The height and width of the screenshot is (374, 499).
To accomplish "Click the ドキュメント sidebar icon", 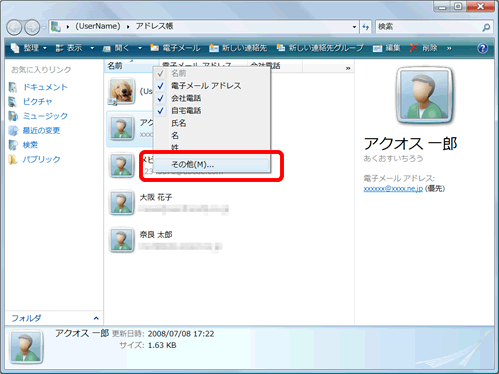I will 13,87.
